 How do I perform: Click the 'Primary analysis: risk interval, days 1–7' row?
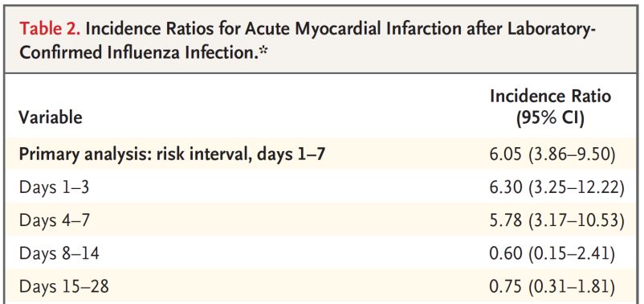[x=322, y=155]
